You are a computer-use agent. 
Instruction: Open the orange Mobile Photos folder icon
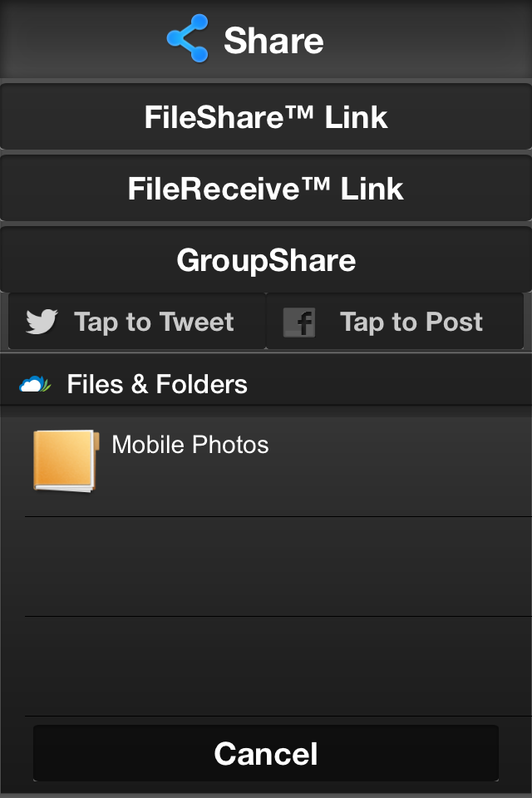point(66,461)
